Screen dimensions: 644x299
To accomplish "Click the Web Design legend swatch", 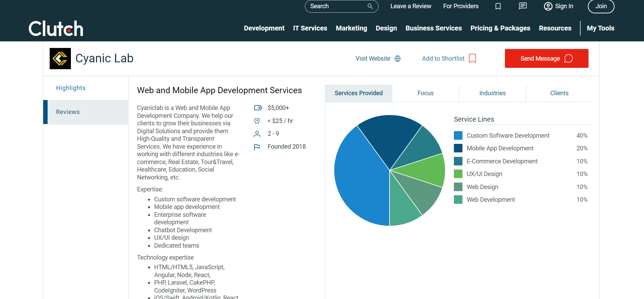I will pos(458,187).
